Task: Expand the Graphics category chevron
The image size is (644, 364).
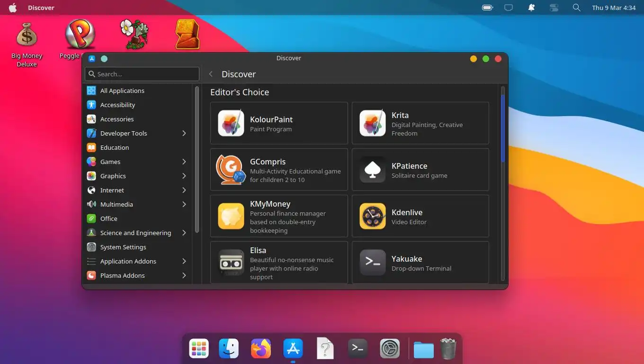Action: (184, 176)
